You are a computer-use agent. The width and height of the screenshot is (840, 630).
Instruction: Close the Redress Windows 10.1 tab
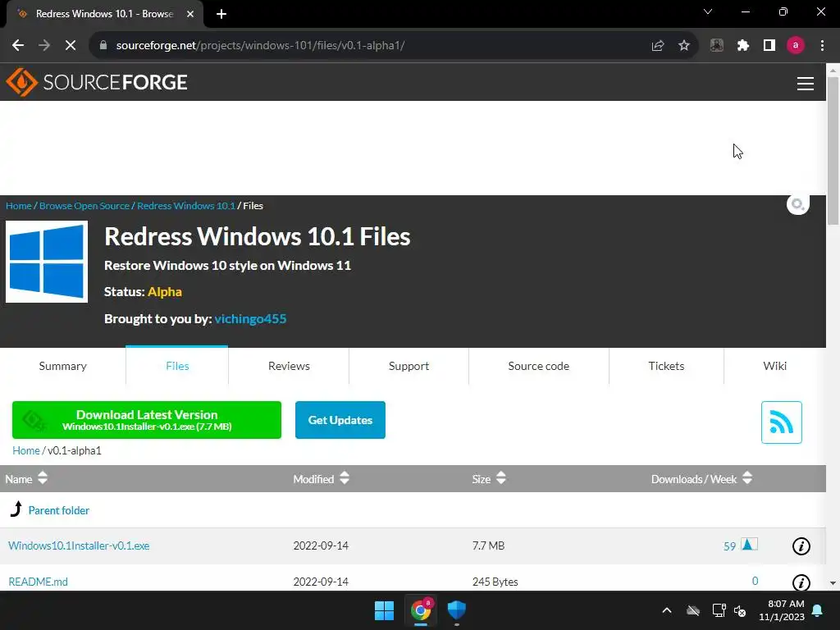[x=190, y=14]
